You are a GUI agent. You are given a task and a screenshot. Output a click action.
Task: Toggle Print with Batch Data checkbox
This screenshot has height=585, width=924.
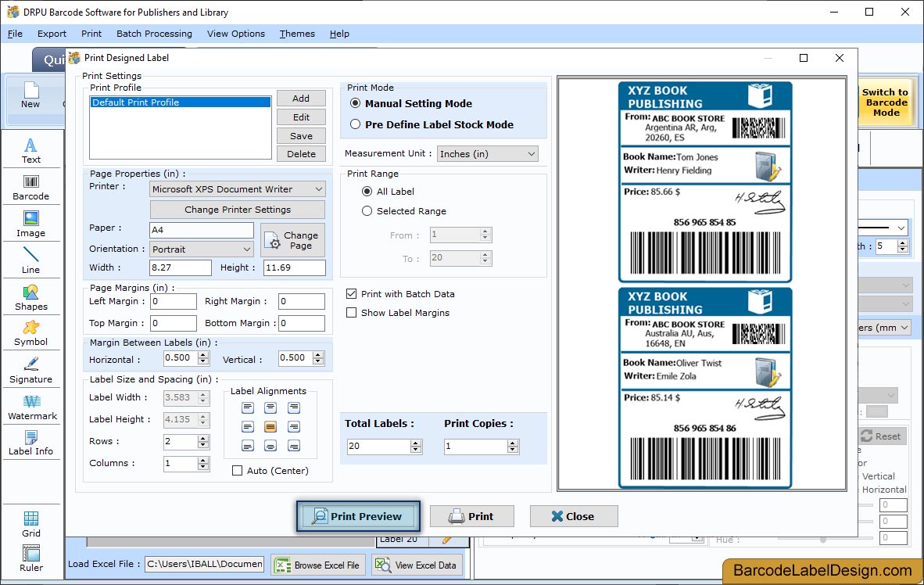pos(351,294)
